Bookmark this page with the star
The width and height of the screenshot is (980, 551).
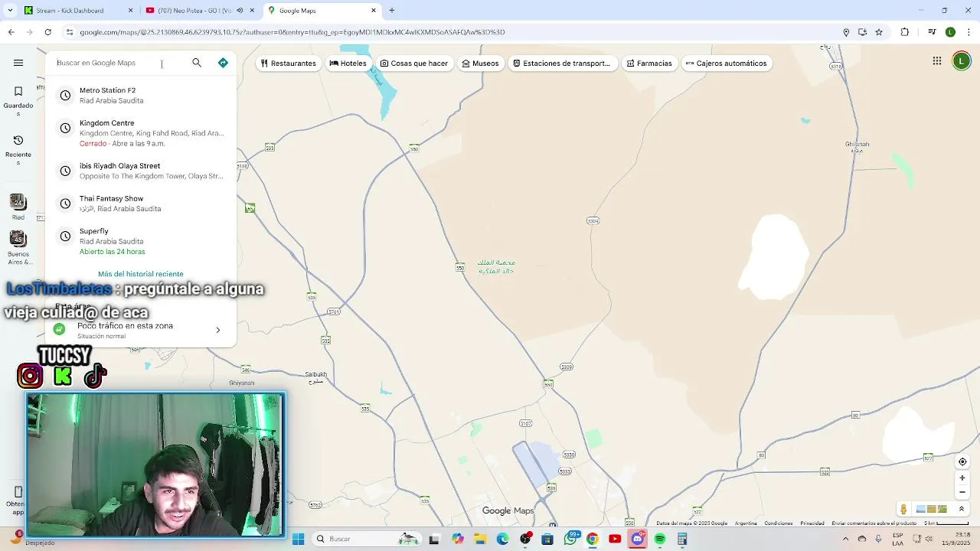[879, 32]
